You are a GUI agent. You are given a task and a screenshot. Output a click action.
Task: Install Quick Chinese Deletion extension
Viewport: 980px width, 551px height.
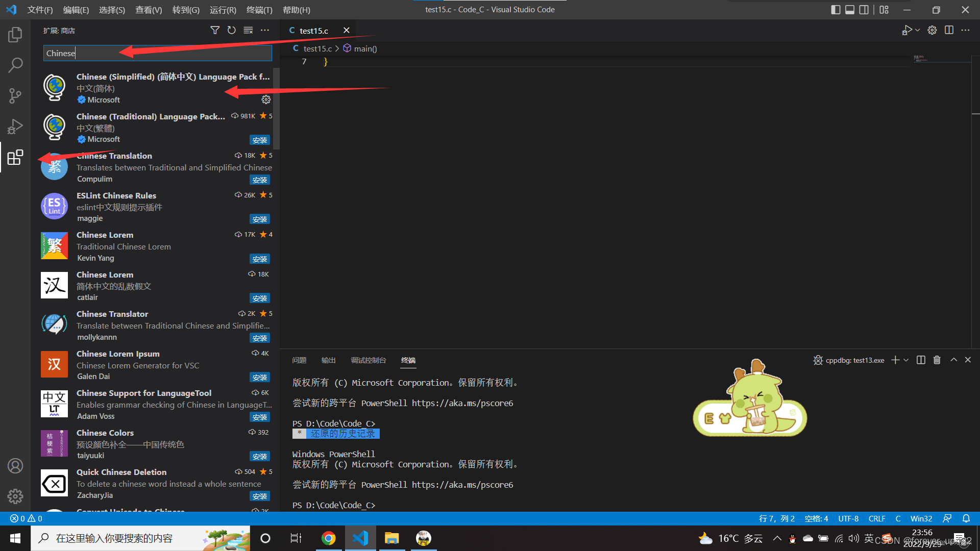[260, 496]
